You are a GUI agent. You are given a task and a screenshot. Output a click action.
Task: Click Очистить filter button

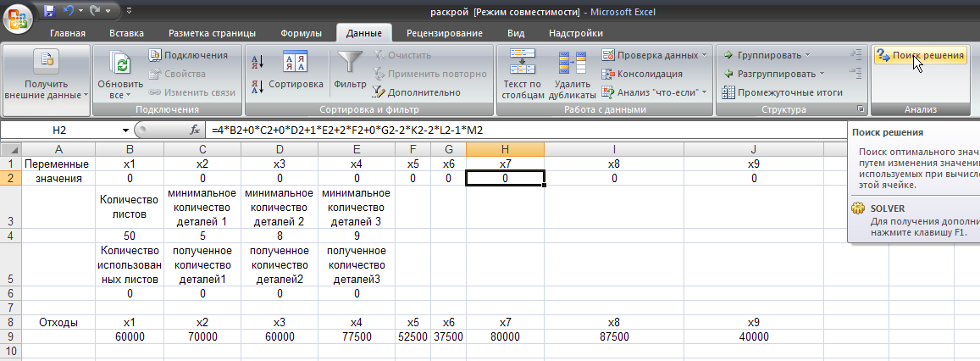tap(401, 55)
